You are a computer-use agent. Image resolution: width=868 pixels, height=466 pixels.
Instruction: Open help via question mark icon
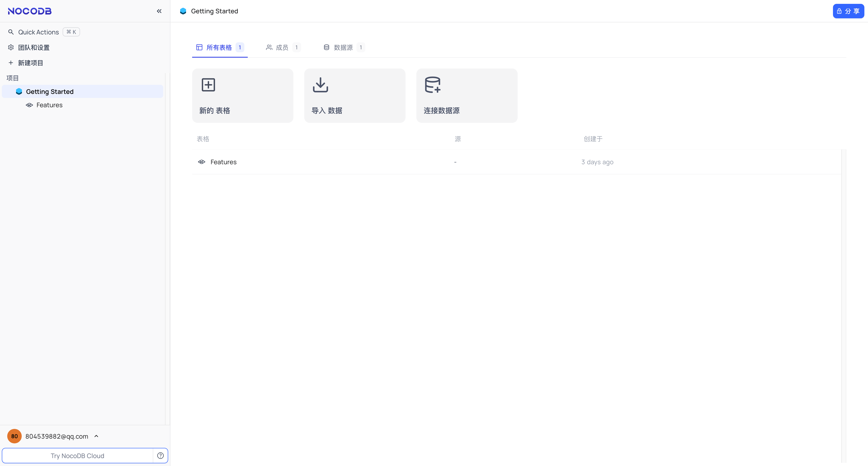160,456
